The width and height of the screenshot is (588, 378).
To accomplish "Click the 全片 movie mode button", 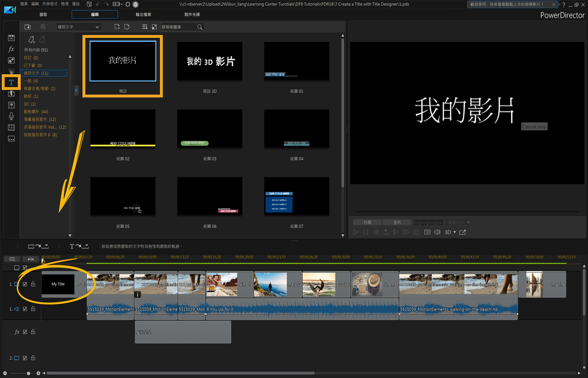I will (x=397, y=222).
